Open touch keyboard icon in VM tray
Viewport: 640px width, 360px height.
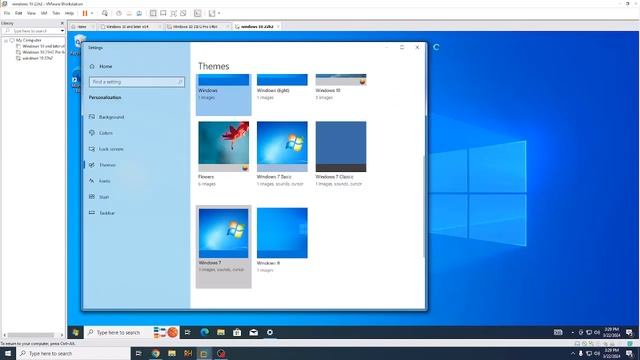(x=558, y=332)
